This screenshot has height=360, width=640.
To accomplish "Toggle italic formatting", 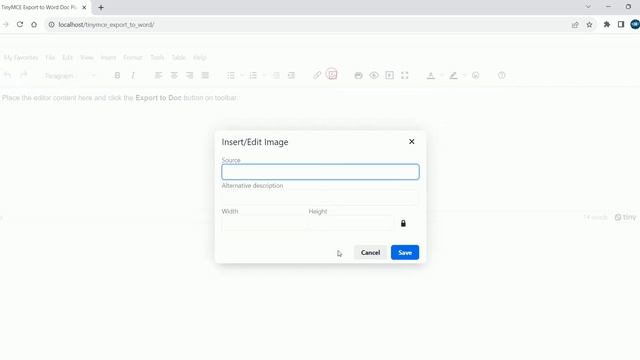I will coord(133,76).
